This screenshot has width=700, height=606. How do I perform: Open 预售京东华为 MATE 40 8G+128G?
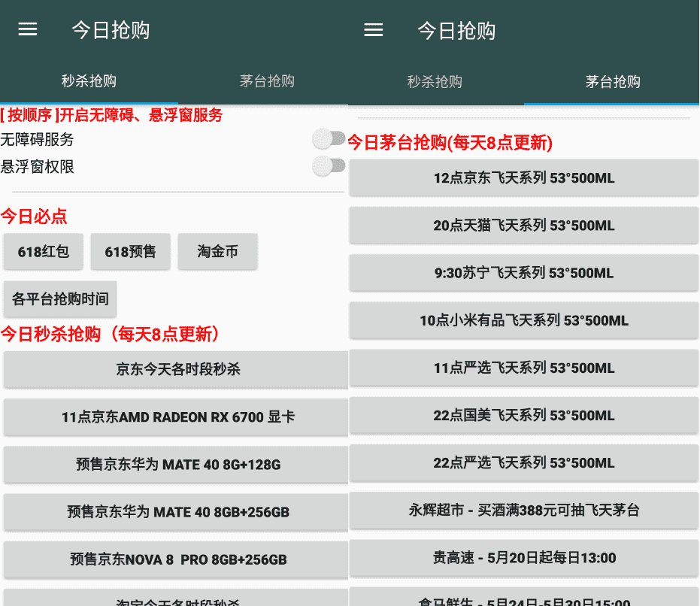[175, 465]
